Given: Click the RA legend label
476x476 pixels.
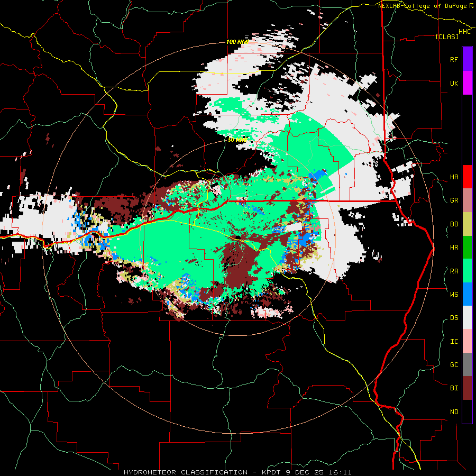Looking at the screenshot, I should (454, 271).
